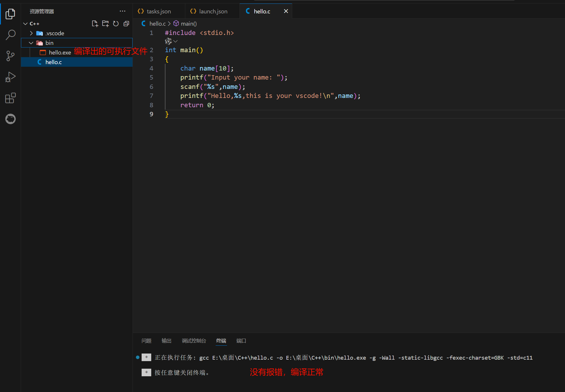Open the 问题 (Problems) panel tab
This screenshot has height=392, width=565.
point(146,341)
